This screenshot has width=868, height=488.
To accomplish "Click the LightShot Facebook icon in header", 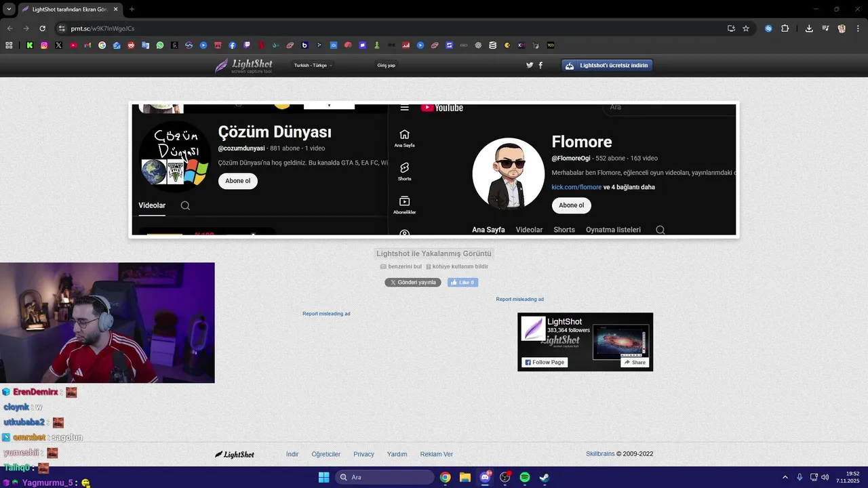I will click(x=540, y=65).
